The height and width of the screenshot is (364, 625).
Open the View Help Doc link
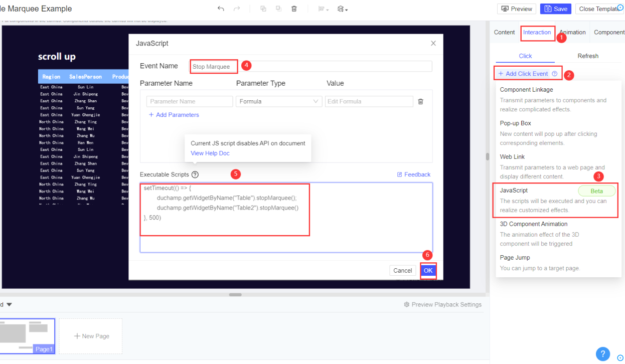pyautogui.click(x=210, y=153)
